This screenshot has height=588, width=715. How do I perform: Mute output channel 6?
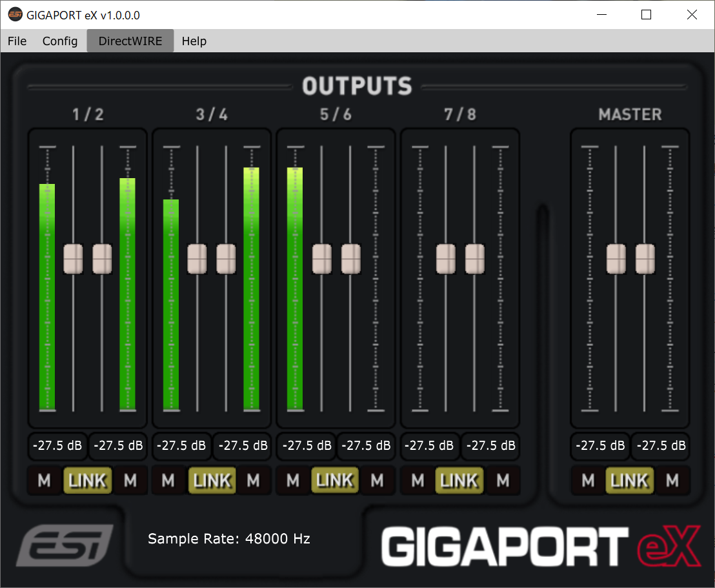pyautogui.click(x=377, y=480)
